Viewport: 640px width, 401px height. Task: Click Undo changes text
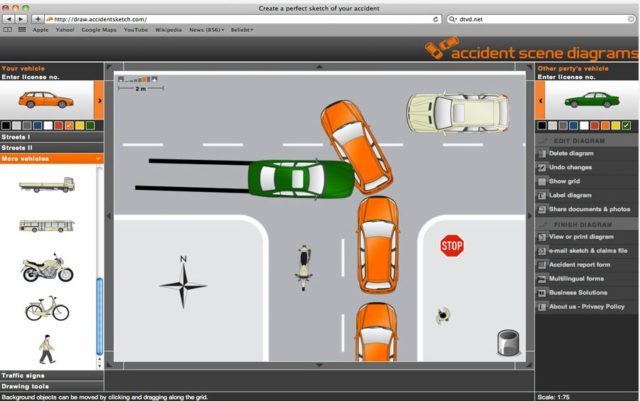tap(570, 167)
